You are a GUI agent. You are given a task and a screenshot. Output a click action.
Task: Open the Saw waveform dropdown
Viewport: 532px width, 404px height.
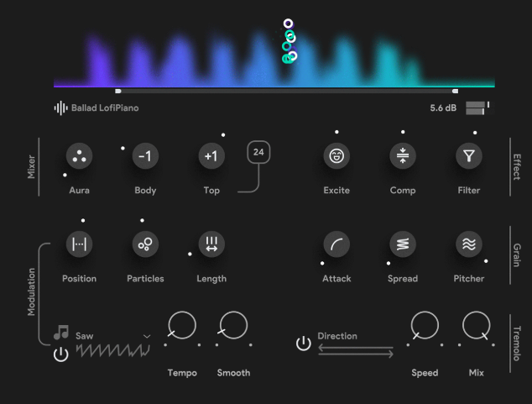pos(147,336)
